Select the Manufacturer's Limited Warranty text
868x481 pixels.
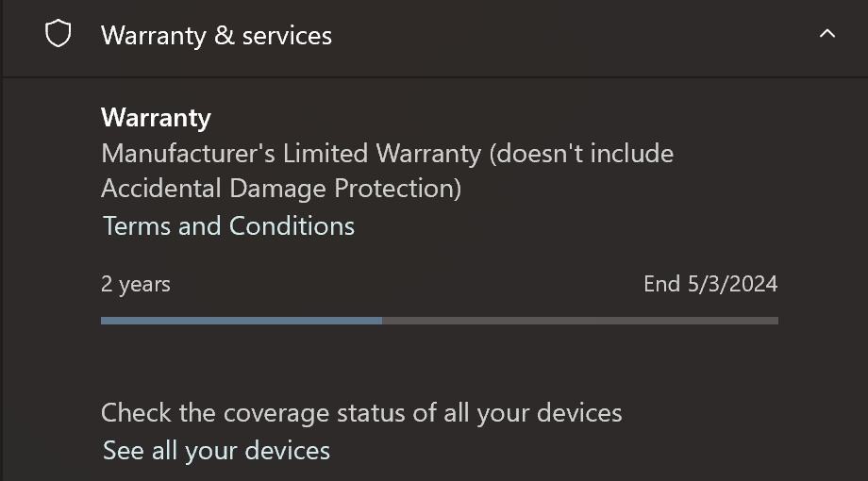[291, 153]
